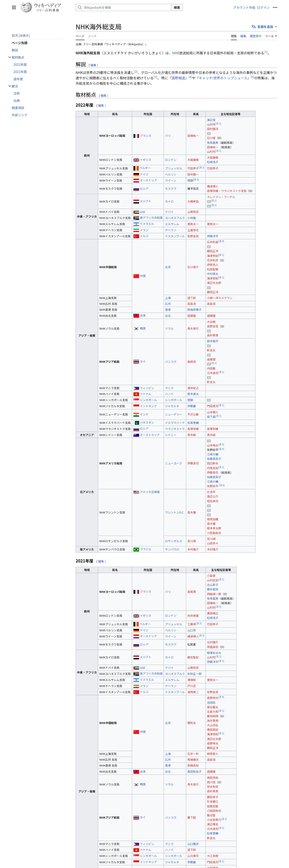
Task: Open the 国際報道 article link
Action: click(x=178, y=78)
